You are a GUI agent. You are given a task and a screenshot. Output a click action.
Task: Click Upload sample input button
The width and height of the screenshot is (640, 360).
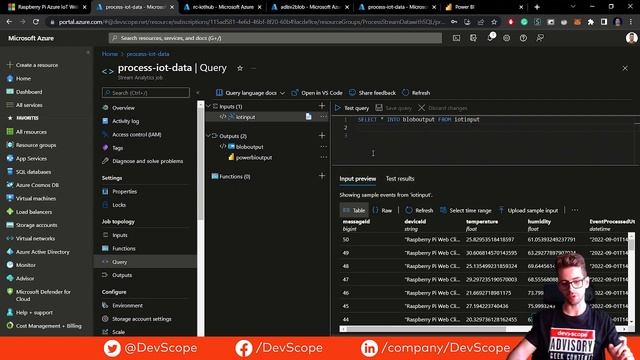pos(528,210)
